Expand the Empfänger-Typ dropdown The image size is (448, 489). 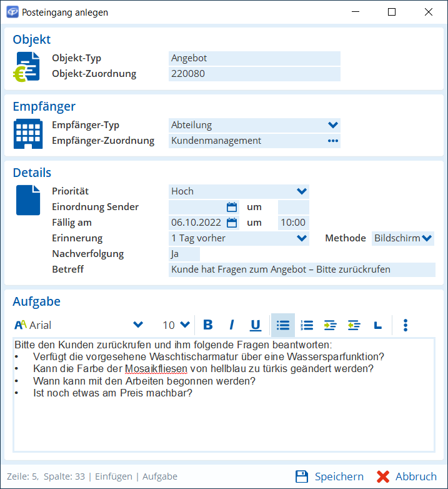[333, 125]
